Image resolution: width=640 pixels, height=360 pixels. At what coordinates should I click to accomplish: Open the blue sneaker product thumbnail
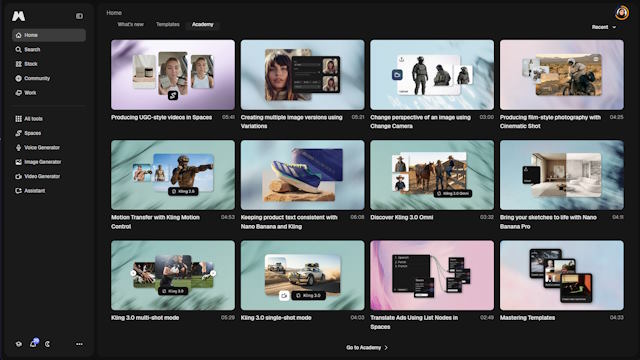point(302,175)
